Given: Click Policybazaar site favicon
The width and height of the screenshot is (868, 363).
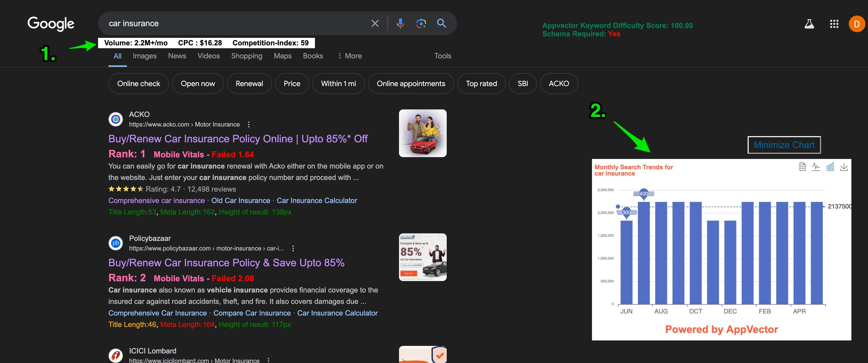Looking at the screenshot, I should pyautogui.click(x=116, y=243).
